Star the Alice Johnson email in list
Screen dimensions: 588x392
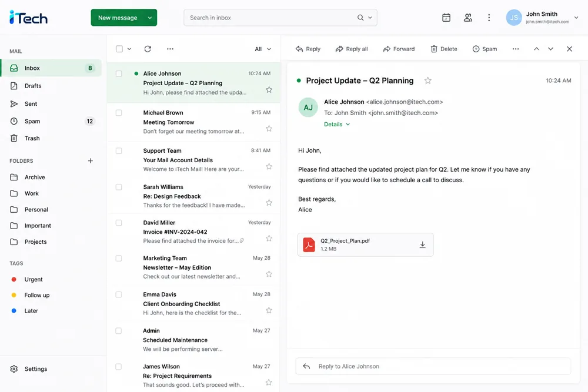click(x=269, y=89)
